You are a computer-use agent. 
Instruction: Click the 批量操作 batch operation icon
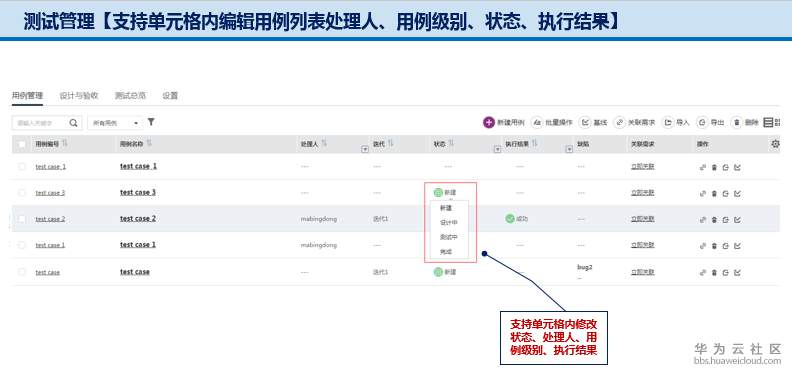coord(537,122)
